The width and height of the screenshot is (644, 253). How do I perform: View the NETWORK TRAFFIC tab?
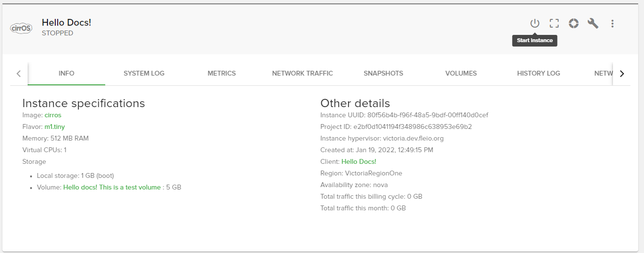point(303,74)
